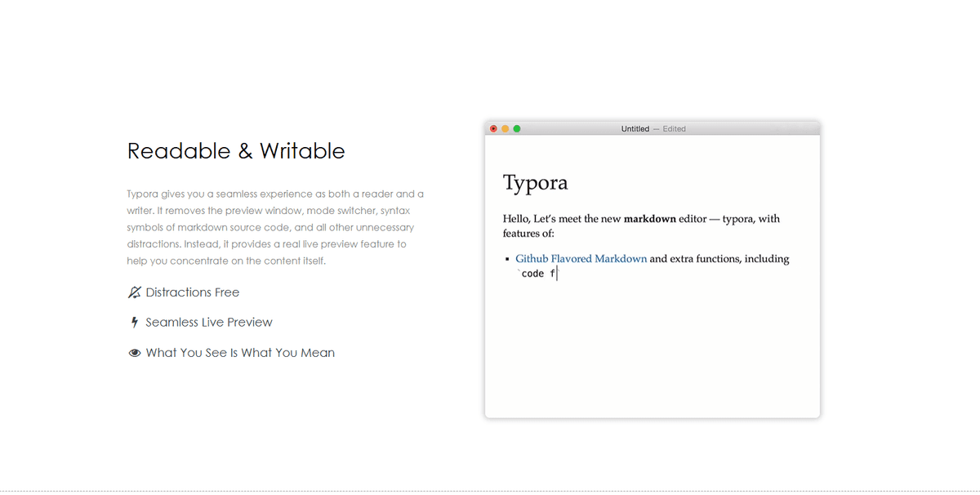Click the Typora demo window animation
Viewport: 980px width, 495px height.
point(653,270)
